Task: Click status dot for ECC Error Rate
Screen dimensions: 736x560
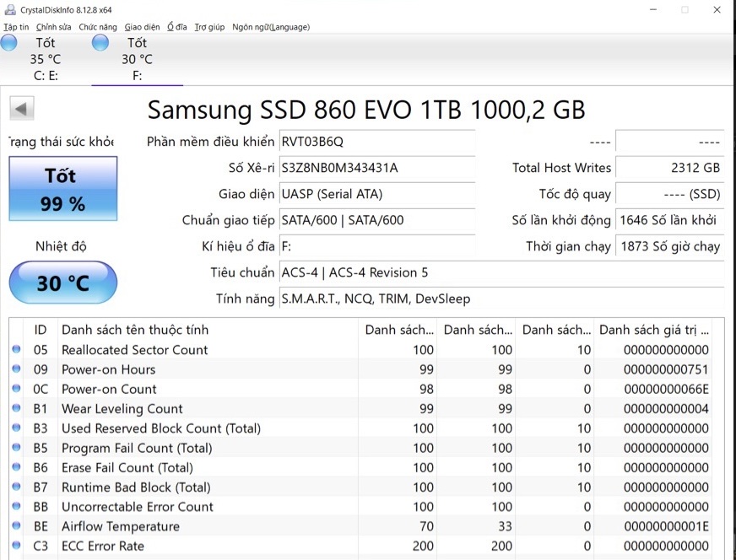Action: pyautogui.click(x=16, y=545)
